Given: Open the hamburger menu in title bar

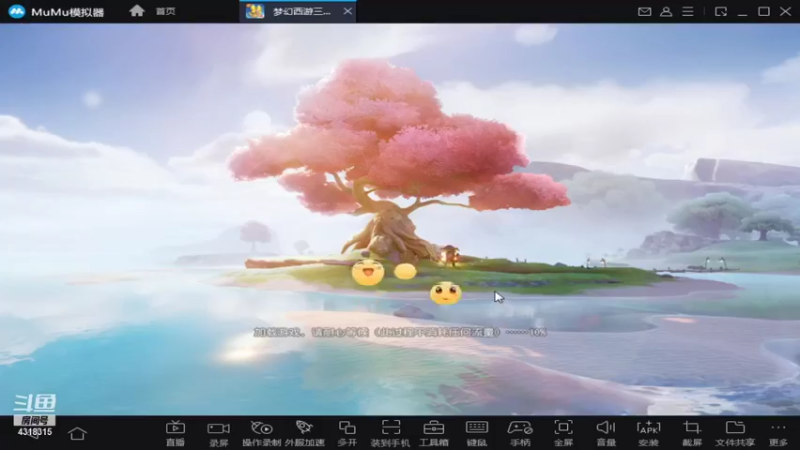Looking at the screenshot, I should 688,11.
